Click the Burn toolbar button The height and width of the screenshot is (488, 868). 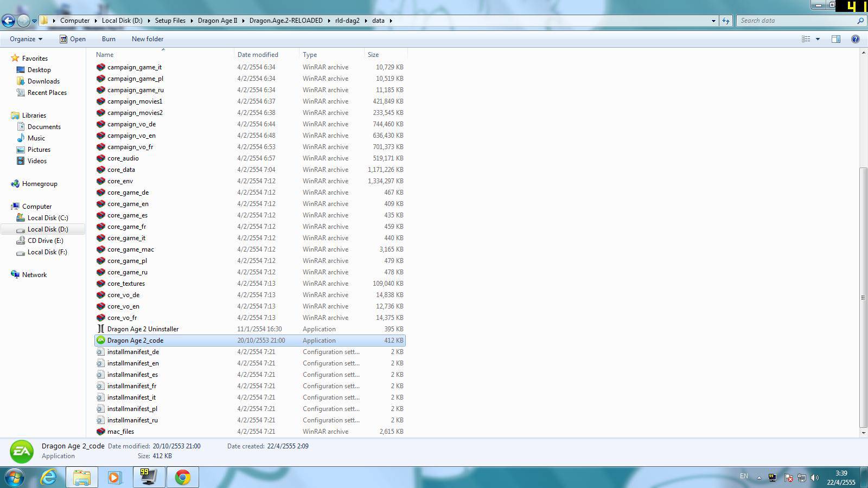108,39
